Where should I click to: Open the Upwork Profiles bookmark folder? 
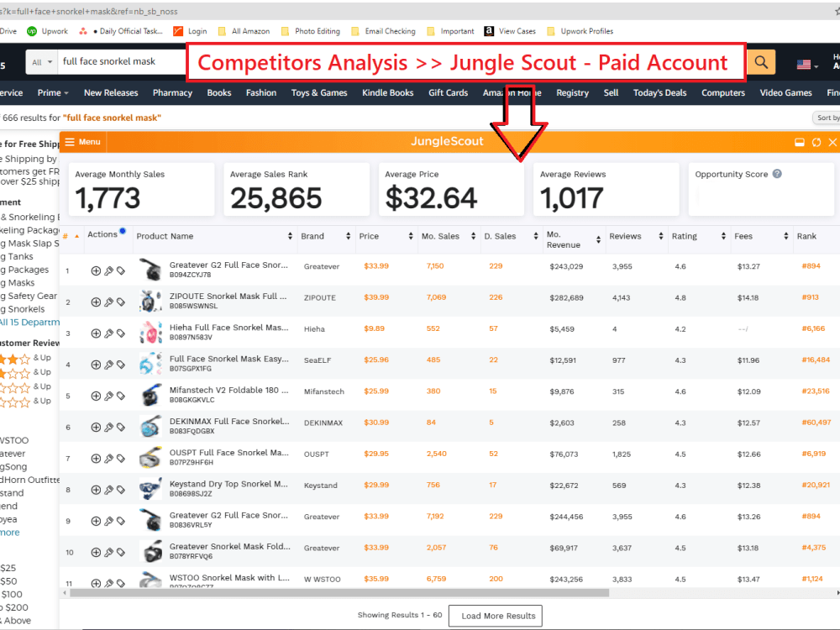[580, 31]
